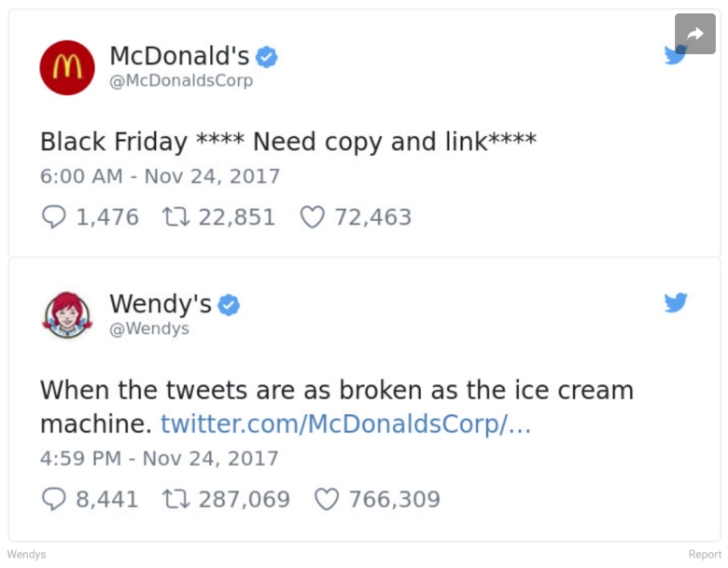This screenshot has height=568, width=728.
Task: Click the share arrow button
Action: [694, 34]
